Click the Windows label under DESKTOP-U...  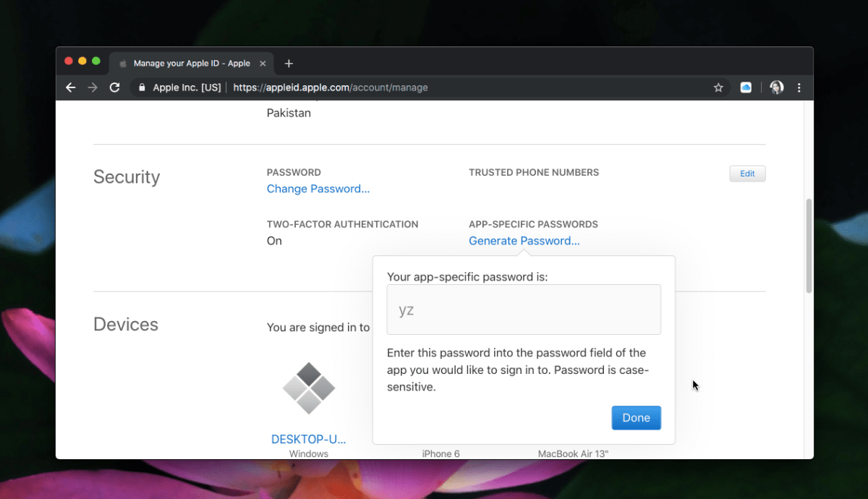tap(309, 454)
